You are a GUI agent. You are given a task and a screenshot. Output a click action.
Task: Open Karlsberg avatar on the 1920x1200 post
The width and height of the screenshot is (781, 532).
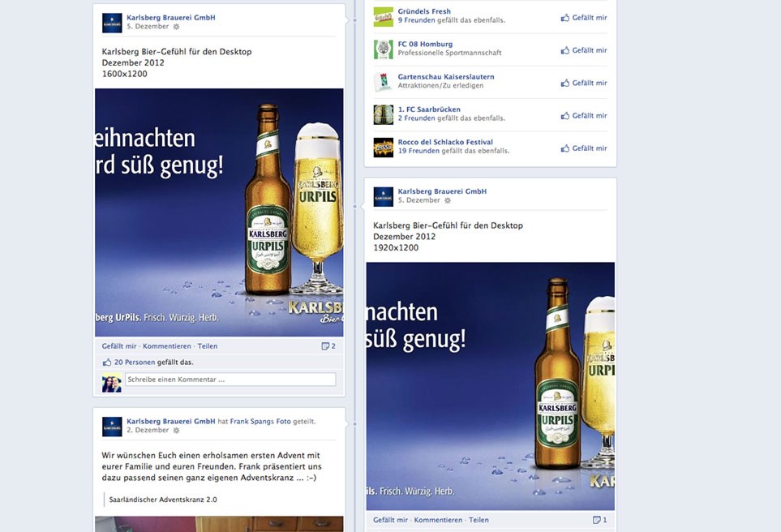[x=384, y=197]
